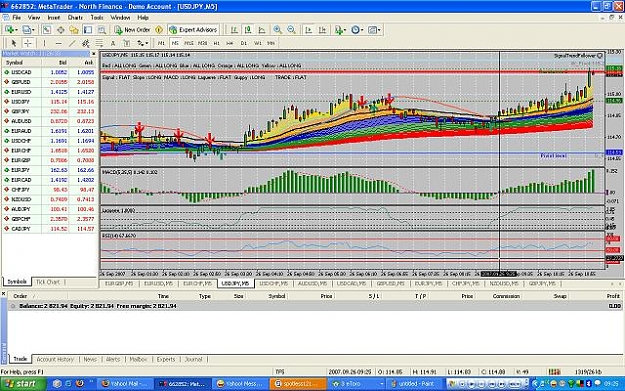Open the Insert menu
This screenshot has width=625, height=391.
tap(54, 18)
